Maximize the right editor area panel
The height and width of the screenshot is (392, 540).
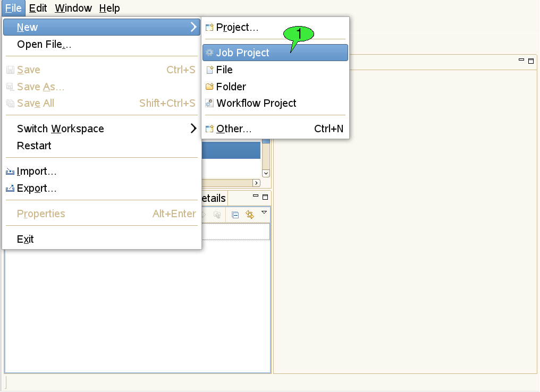(x=531, y=61)
